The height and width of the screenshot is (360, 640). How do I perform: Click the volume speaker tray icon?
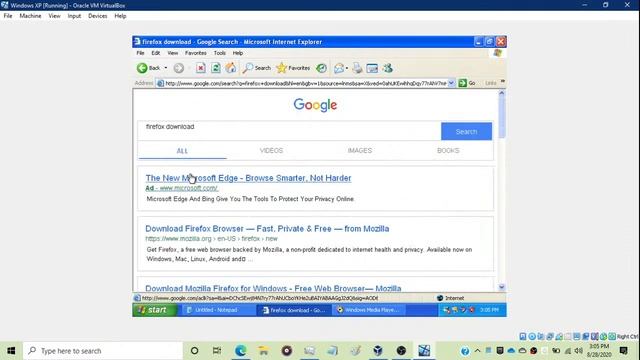tap(578, 351)
